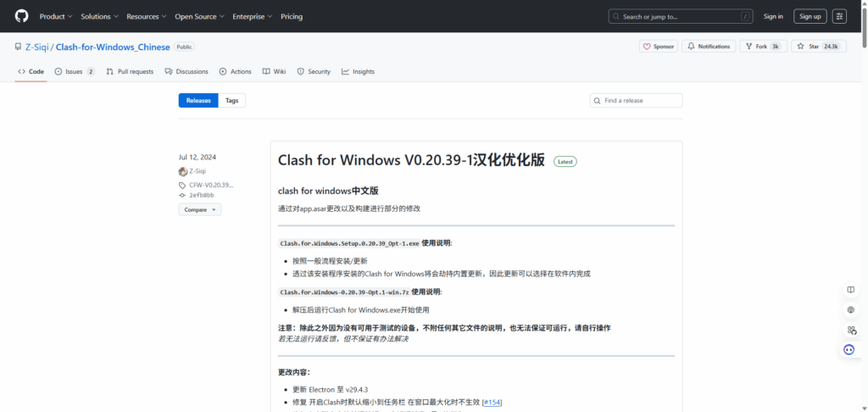Click the purple assistant face icon
The width and height of the screenshot is (868, 412).
[849, 350]
